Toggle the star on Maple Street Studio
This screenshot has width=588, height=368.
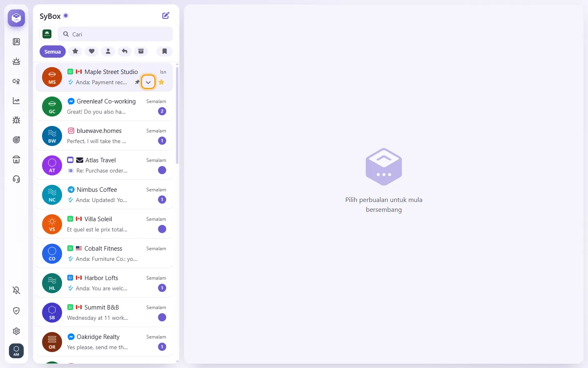click(x=162, y=82)
